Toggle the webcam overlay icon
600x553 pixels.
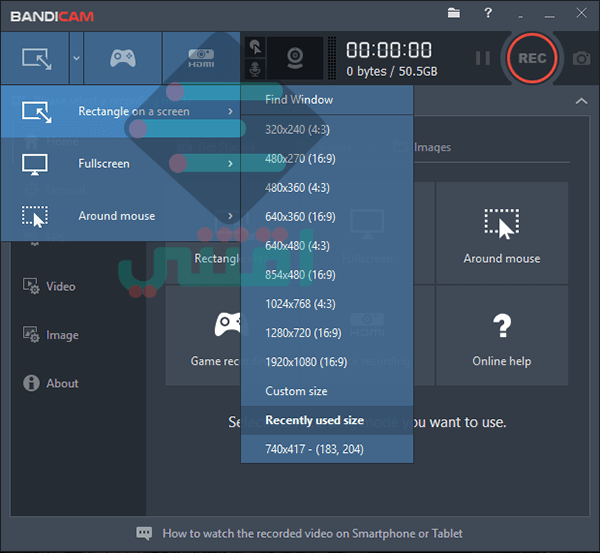tap(295, 58)
